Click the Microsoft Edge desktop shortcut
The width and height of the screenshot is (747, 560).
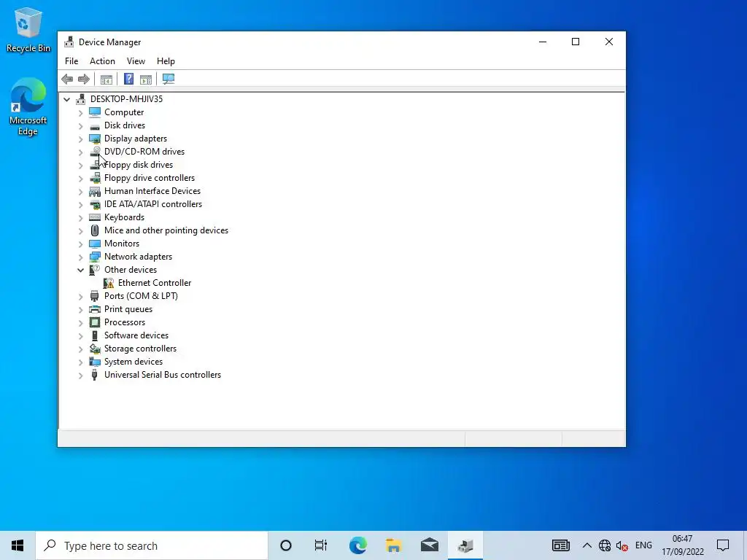pyautogui.click(x=28, y=107)
